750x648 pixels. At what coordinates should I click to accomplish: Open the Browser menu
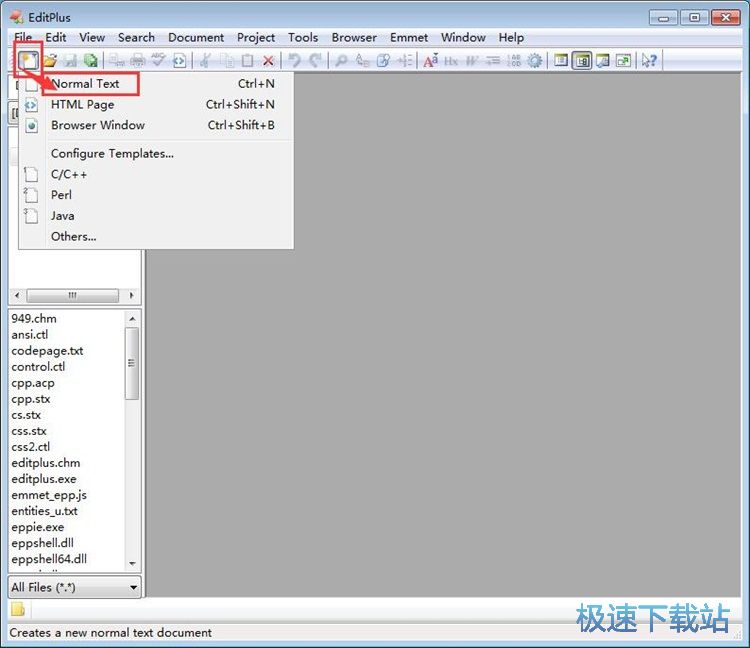point(354,37)
